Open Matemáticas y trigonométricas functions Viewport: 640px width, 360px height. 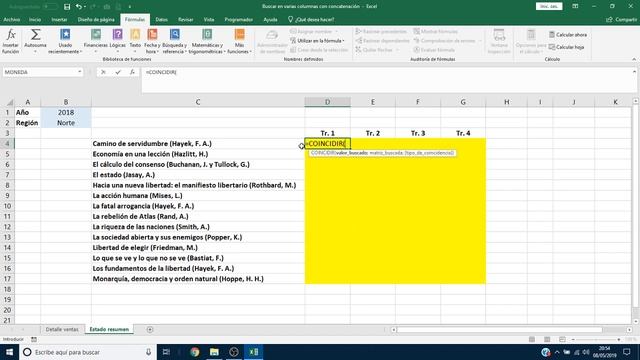coord(207,41)
